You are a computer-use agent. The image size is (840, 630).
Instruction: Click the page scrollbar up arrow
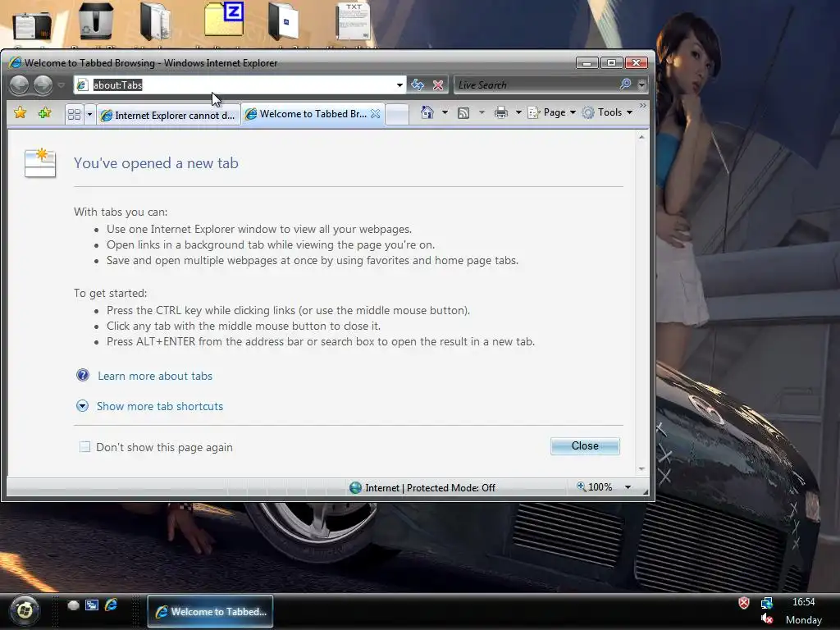coord(641,137)
